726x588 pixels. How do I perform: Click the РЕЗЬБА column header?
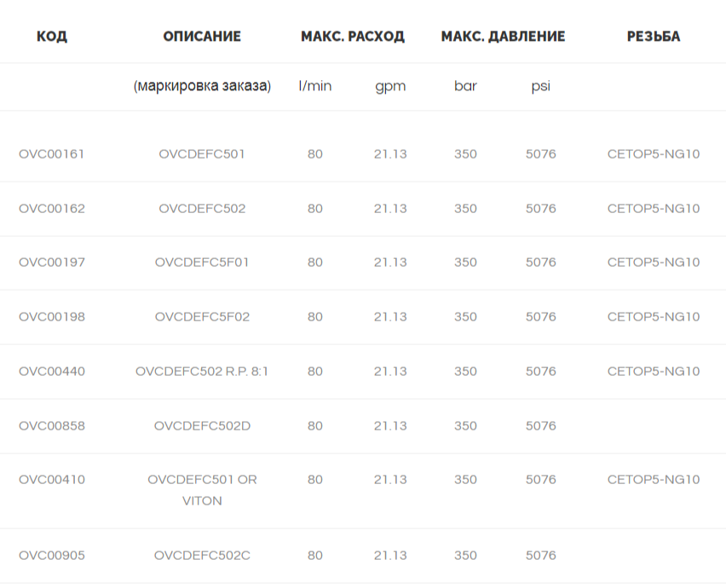pos(654,36)
